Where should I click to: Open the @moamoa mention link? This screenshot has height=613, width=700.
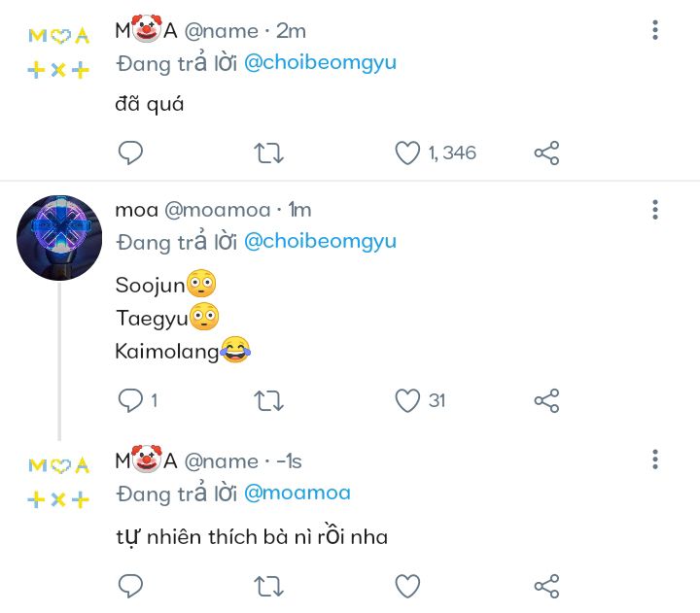pyautogui.click(x=297, y=493)
